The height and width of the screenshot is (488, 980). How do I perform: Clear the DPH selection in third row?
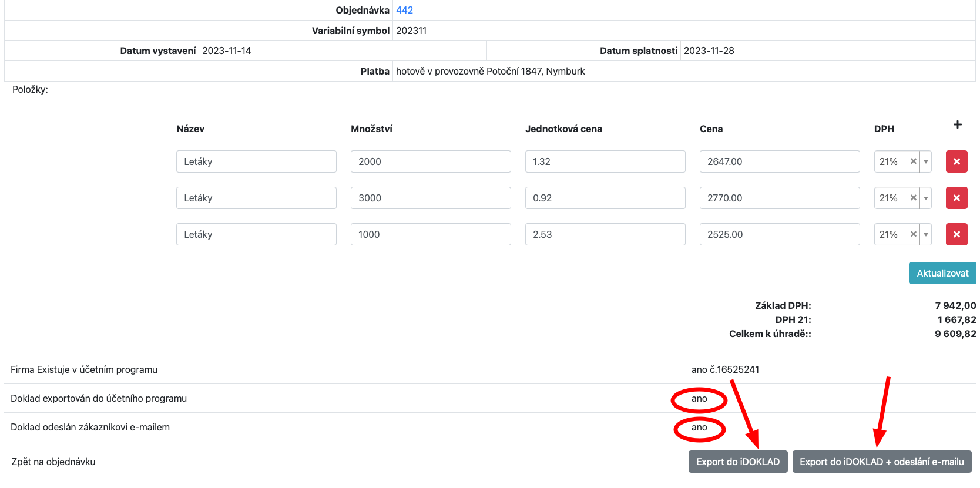[913, 234]
